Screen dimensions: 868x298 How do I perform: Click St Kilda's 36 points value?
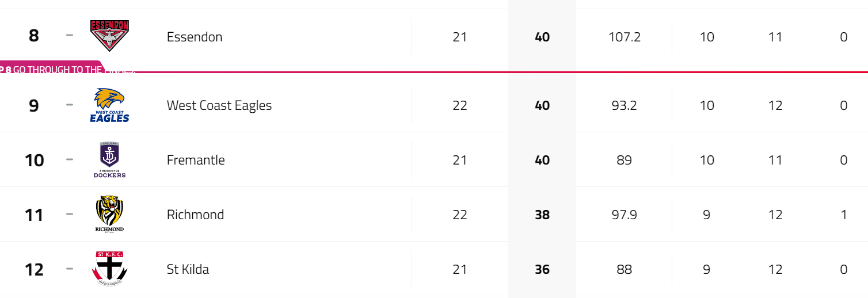[x=542, y=269]
